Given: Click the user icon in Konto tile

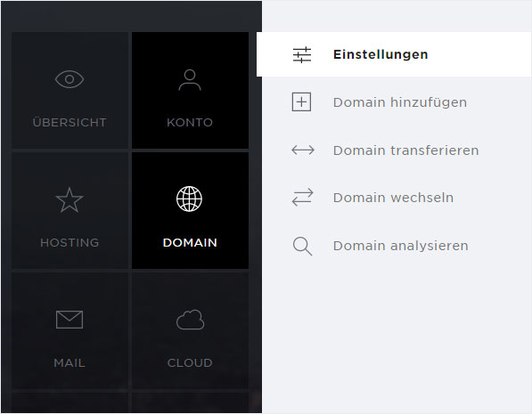Looking at the screenshot, I should [x=190, y=80].
